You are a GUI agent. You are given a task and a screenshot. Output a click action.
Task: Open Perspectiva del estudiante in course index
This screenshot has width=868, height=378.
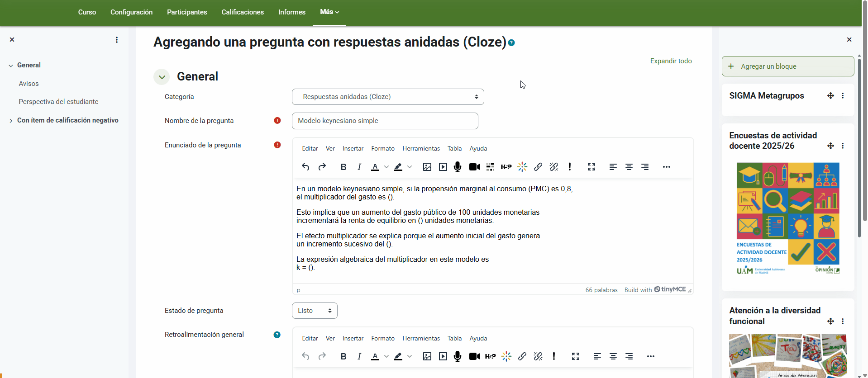[58, 102]
